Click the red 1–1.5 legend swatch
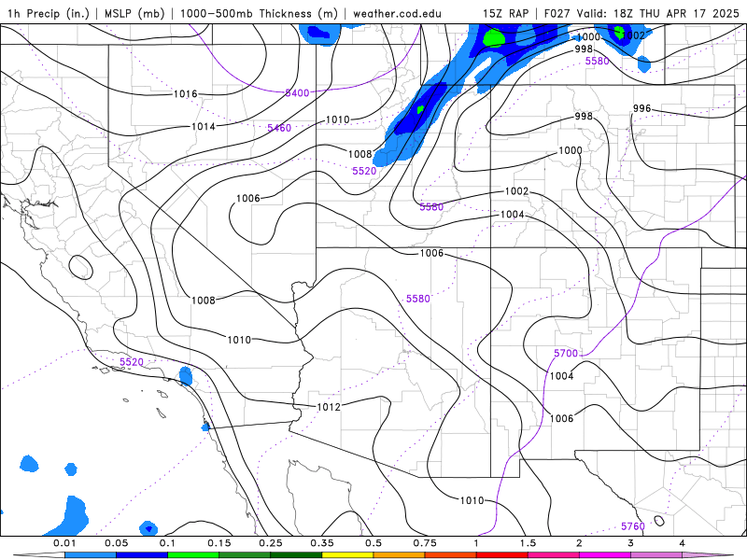Image resolution: width=747 pixels, height=560 pixels. [502, 555]
